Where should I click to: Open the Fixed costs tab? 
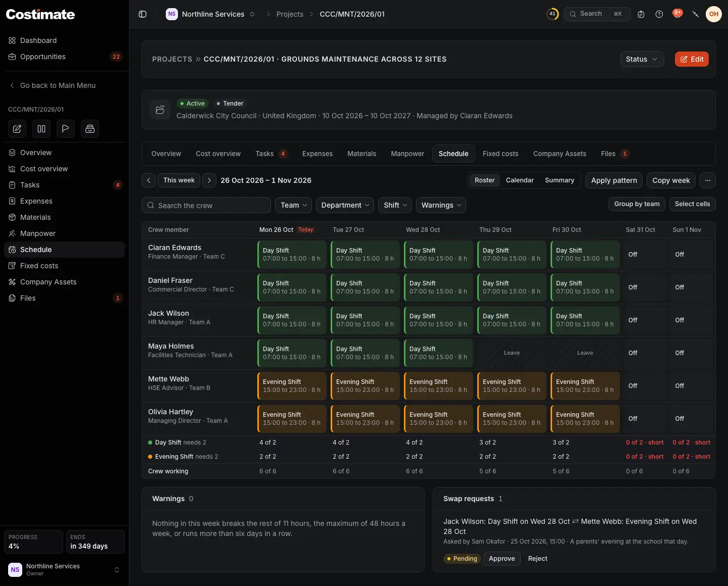[500, 154]
